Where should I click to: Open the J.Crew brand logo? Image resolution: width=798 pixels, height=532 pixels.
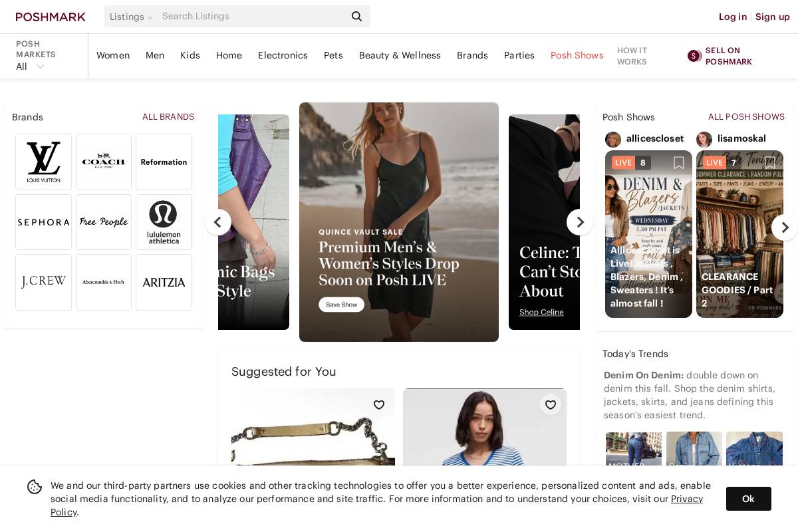(x=43, y=282)
